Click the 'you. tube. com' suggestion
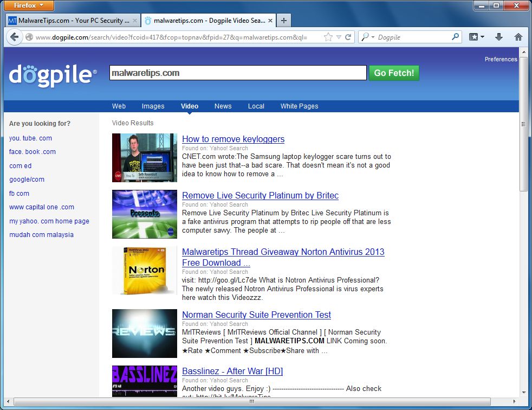This screenshot has height=410, width=532. [30, 138]
